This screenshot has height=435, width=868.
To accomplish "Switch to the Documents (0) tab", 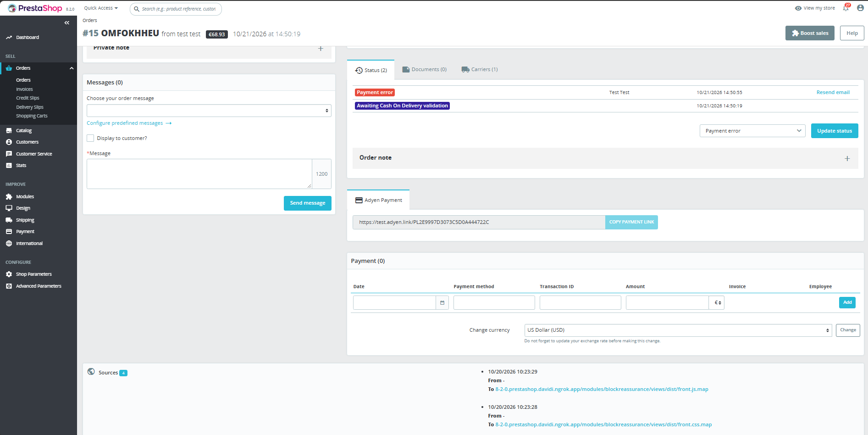I will (x=425, y=70).
